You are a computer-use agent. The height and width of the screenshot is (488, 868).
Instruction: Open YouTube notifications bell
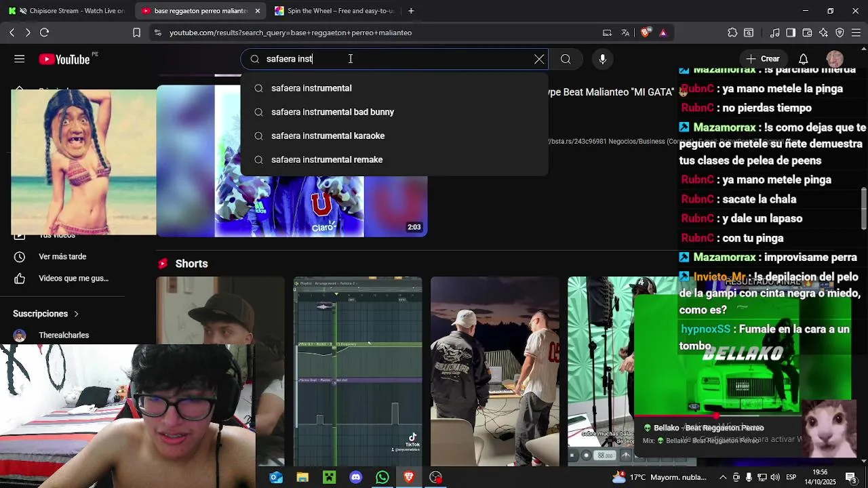(803, 59)
